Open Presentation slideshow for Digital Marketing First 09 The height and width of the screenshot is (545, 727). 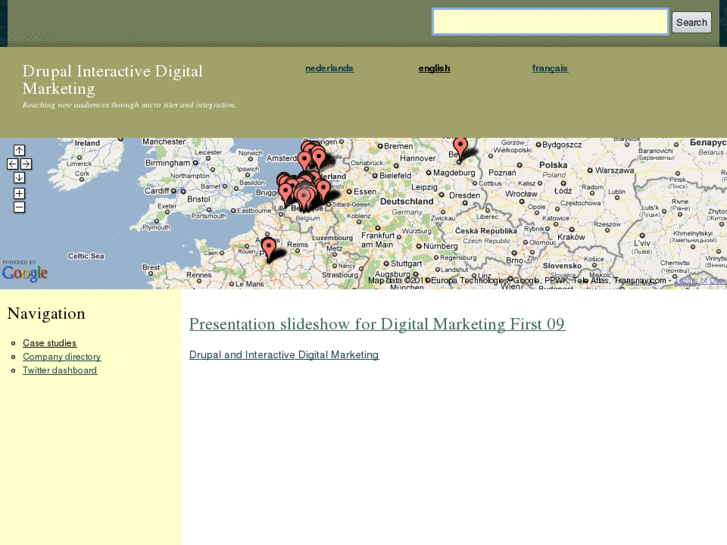click(x=377, y=324)
